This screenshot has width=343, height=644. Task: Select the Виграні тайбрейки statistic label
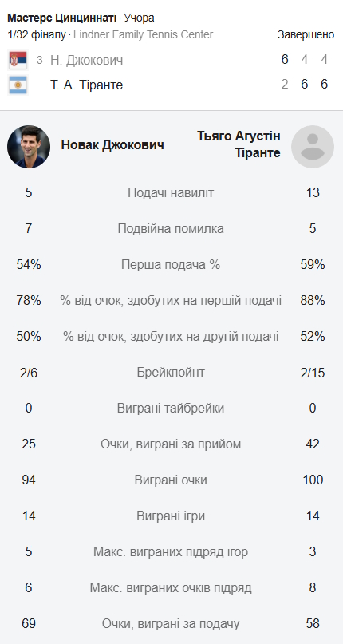tap(171, 409)
